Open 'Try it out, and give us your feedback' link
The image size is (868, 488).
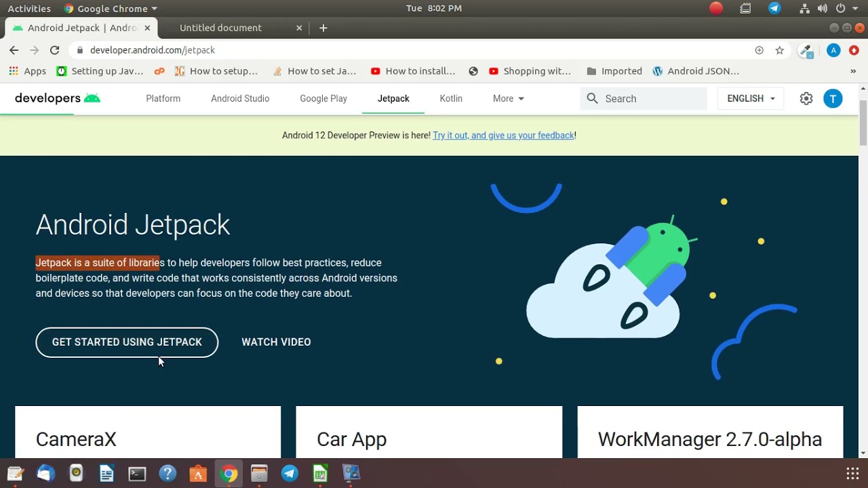click(503, 136)
